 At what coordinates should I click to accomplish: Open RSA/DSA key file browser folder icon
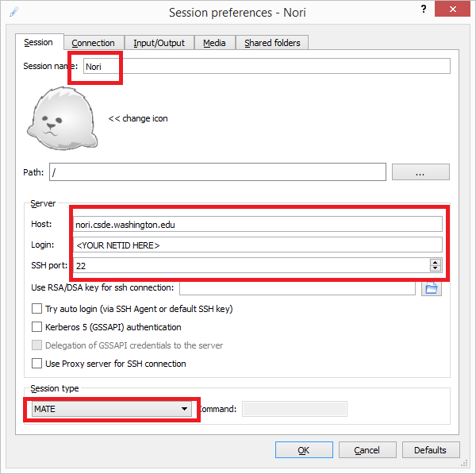[432, 288]
